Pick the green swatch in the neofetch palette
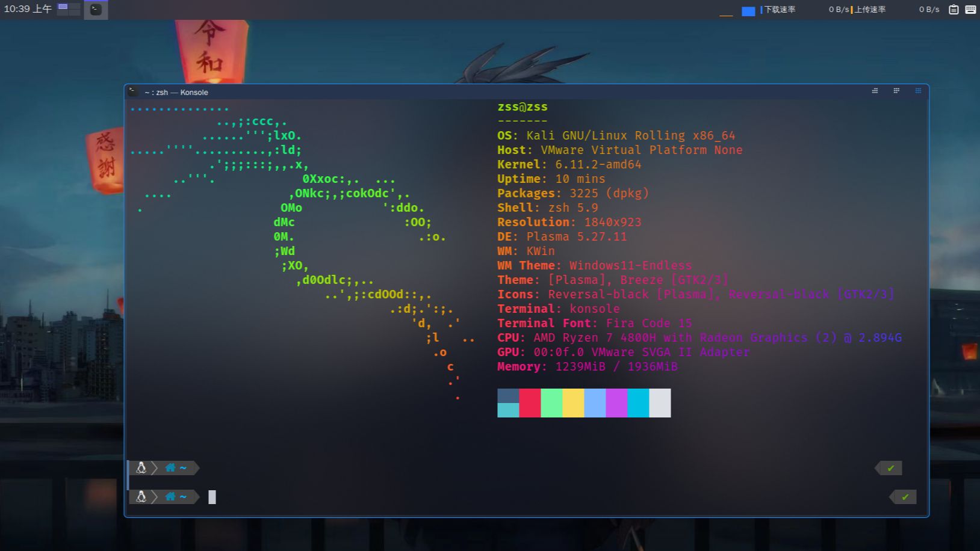The width and height of the screenshot is (980, 551). (x=551, y=403)
